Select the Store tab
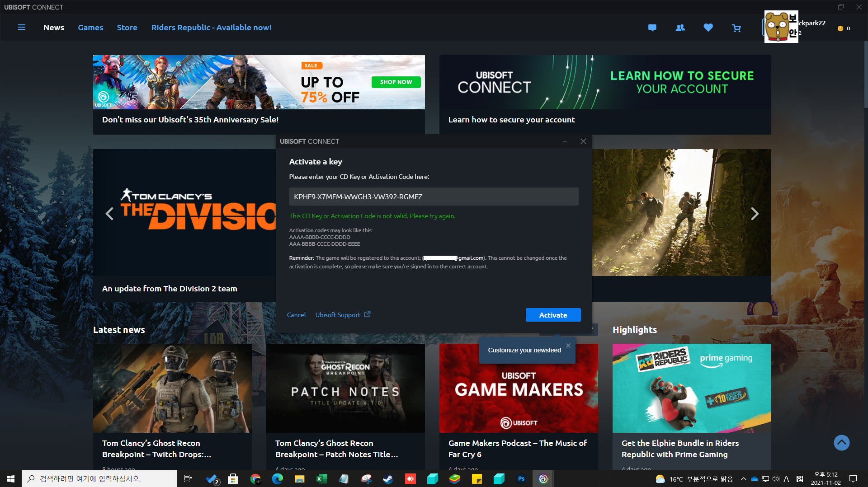868x487 pixels. pos(127,28)
